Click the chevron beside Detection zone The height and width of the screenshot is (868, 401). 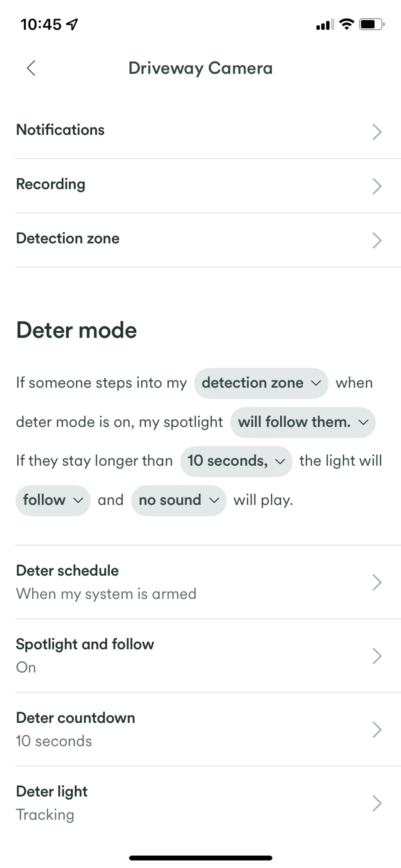pos(377,241)
